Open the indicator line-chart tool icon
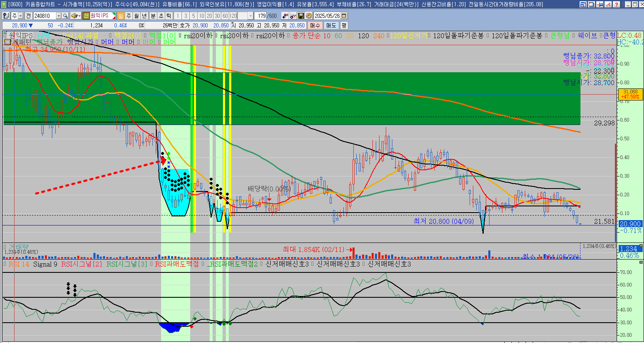Screen dimensions: 644x343 click(293, 16)
